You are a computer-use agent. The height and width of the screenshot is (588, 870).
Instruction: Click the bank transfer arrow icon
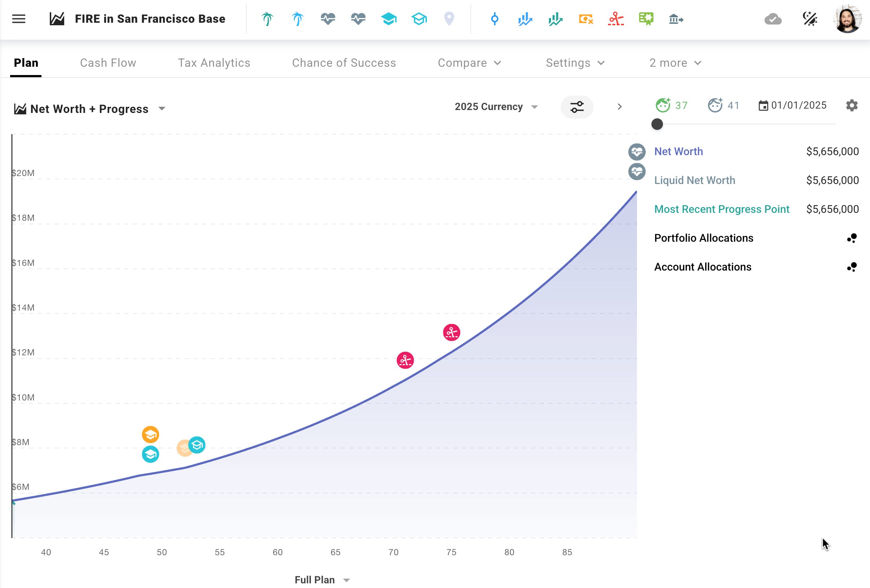click(676, 19)
